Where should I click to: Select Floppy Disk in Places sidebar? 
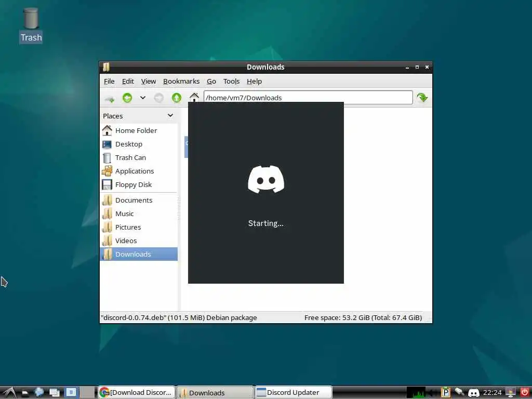pos(139,185)
